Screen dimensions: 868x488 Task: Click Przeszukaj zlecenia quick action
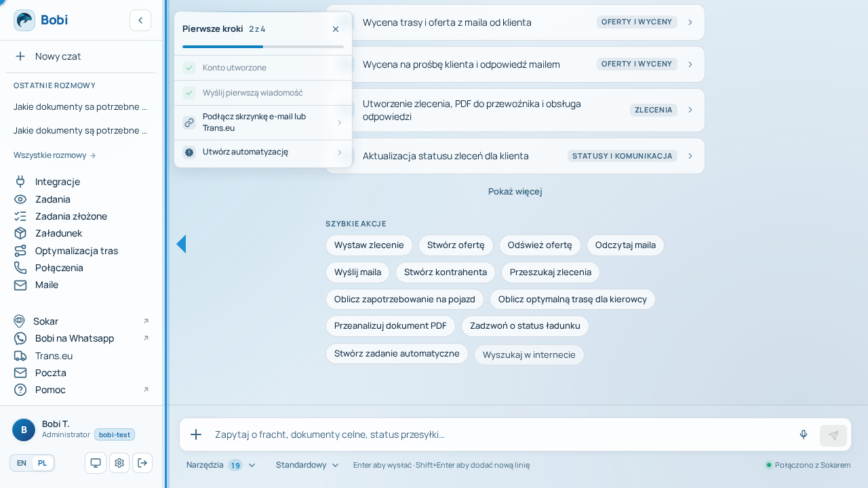pos(551,272)
